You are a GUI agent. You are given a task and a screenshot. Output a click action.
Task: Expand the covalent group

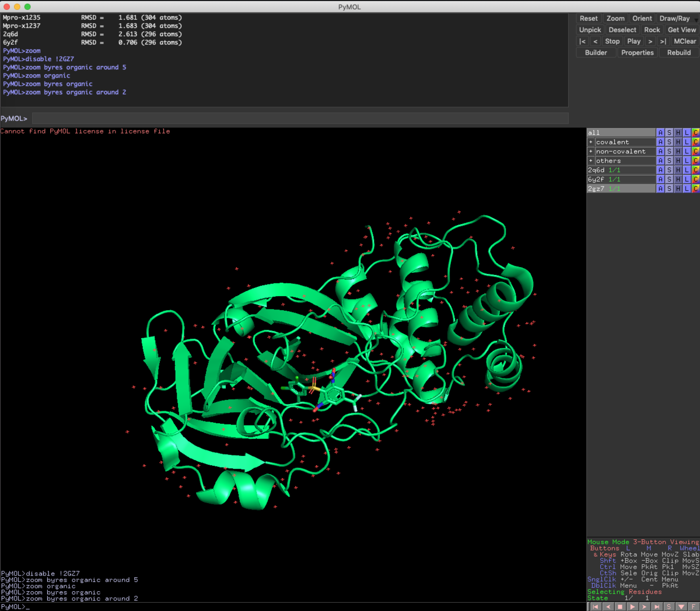pyautogui.click(x=590, y=142)
